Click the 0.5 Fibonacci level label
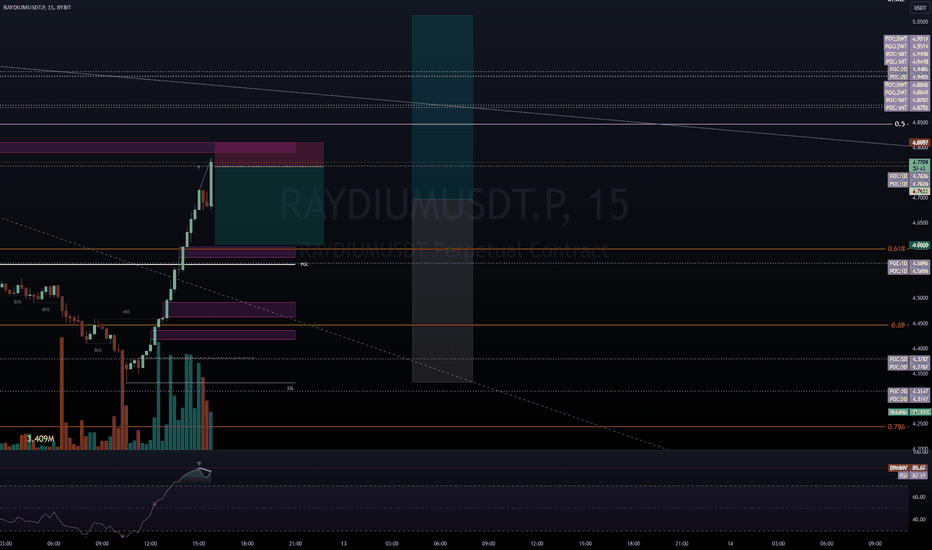The image size is (932, 550). (x=900, y=124)
